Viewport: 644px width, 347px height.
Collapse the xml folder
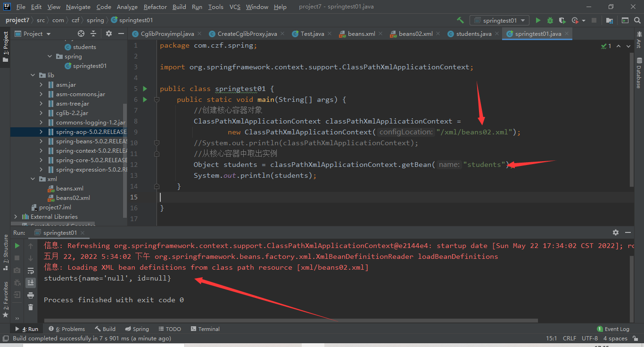pos(33,179)
